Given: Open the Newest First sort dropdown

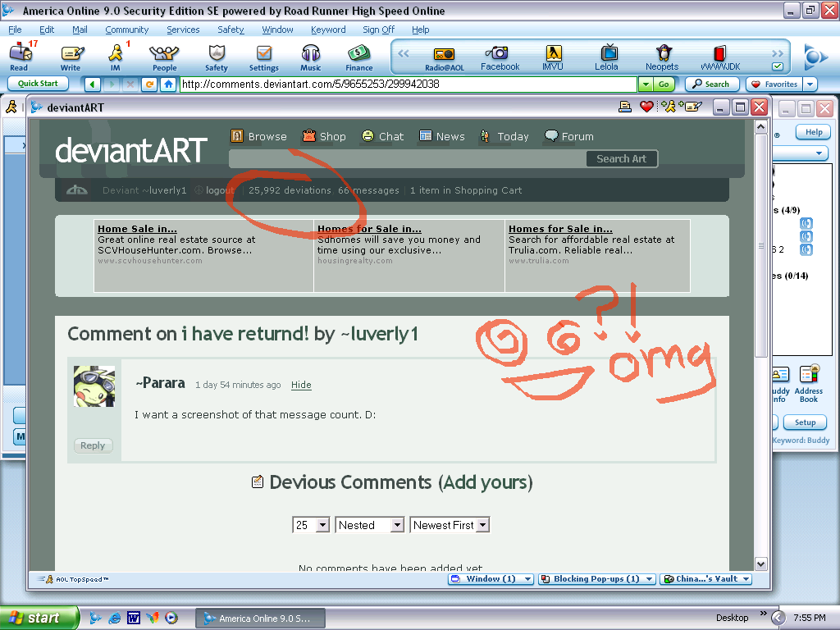Looking at the screenshot, I should tap(482, 525).
